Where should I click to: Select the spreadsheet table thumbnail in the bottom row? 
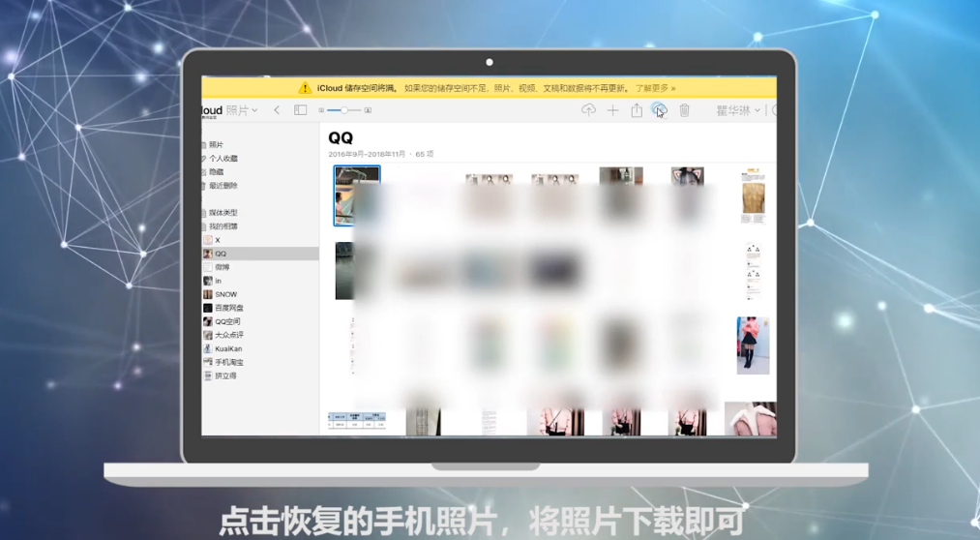pyautogui.click(x=357, y=421)
